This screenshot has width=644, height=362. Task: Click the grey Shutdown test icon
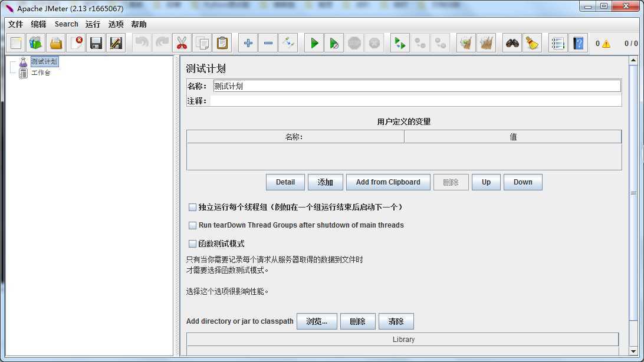(x=374, y=42)
